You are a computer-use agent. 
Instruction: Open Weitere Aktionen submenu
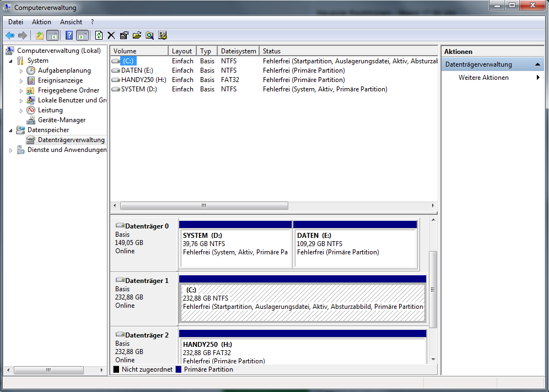tap(492, 78)
